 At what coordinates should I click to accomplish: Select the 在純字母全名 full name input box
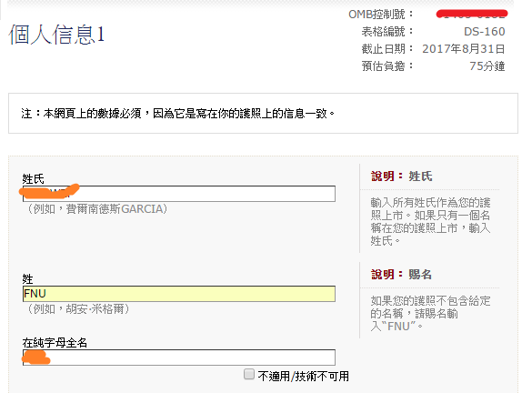179,358
